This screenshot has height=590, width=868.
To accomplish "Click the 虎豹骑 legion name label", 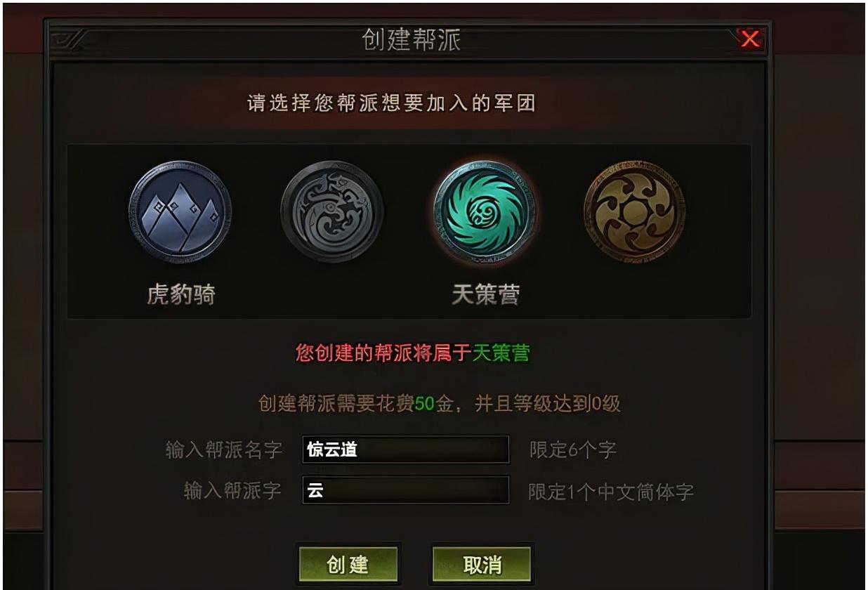I will coord(180,295).
